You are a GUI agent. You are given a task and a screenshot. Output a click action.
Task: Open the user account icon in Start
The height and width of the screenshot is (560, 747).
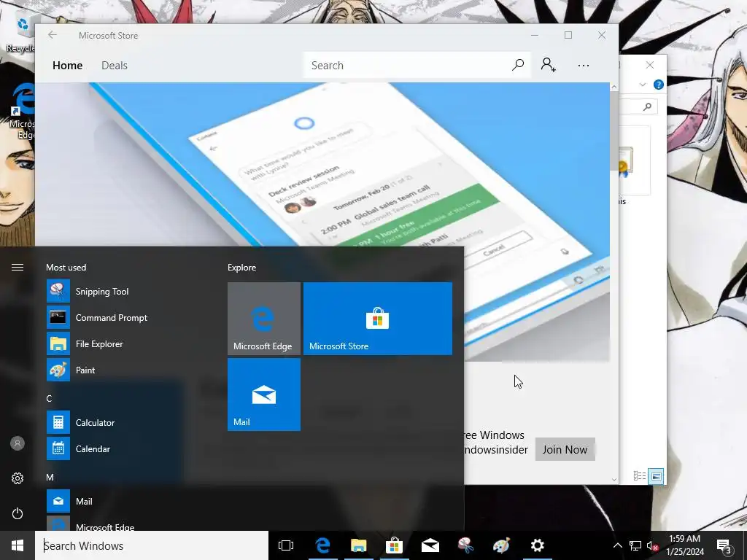pyautogui.click(x=18, y=443)
